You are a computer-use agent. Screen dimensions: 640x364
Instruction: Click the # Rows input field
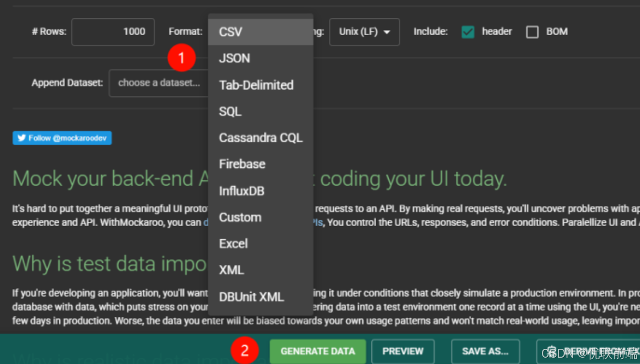coord(113,32)
